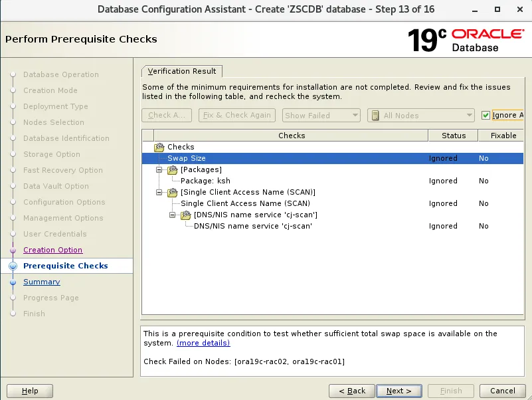The height and width of the screenshot is (400, 532).
Task: Select the DNS/NIS name service 'cj-scan' leaf row
Action: pos(333,226)
